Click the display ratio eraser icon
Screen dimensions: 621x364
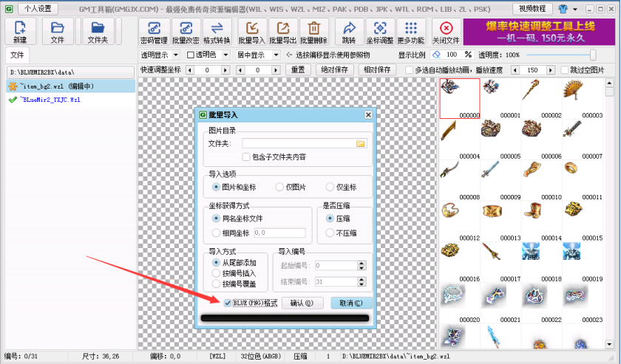click(x=436, y=55)
